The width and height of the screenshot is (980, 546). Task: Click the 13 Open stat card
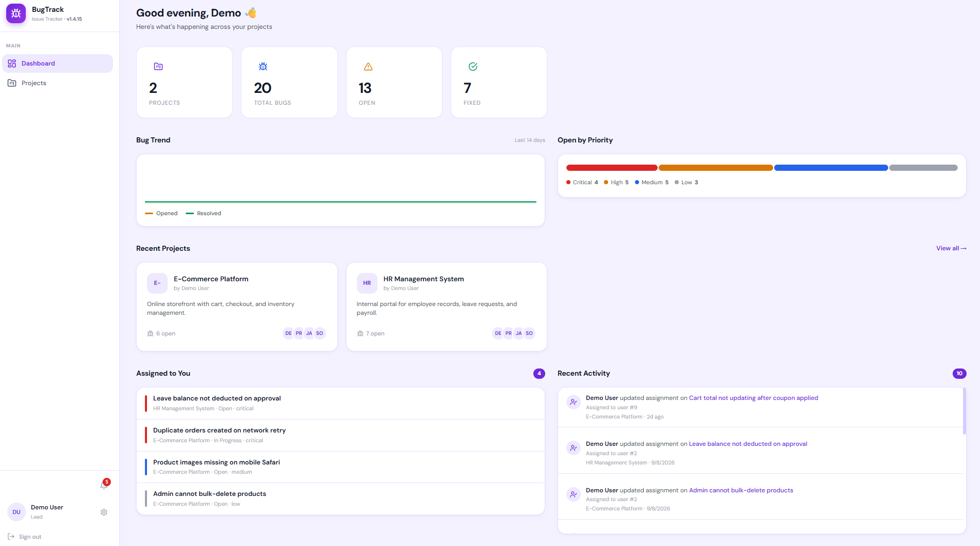(394, 83)
